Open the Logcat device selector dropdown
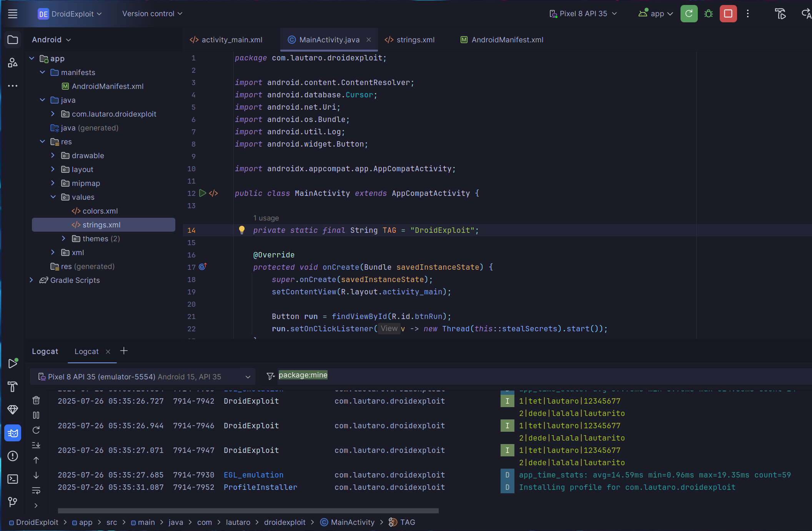The width and height of the screenshot is (812, 531). click(x=143, y=377)
